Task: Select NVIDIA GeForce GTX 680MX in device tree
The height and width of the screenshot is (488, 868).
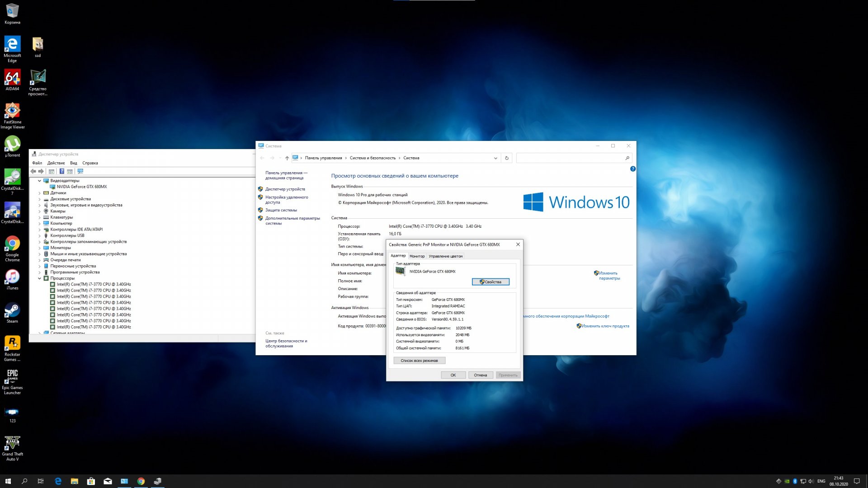Action: pos(81,187)
